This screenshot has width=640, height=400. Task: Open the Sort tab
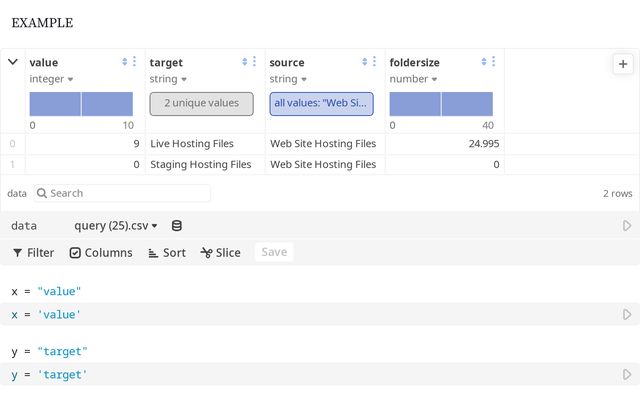[167, 253]
